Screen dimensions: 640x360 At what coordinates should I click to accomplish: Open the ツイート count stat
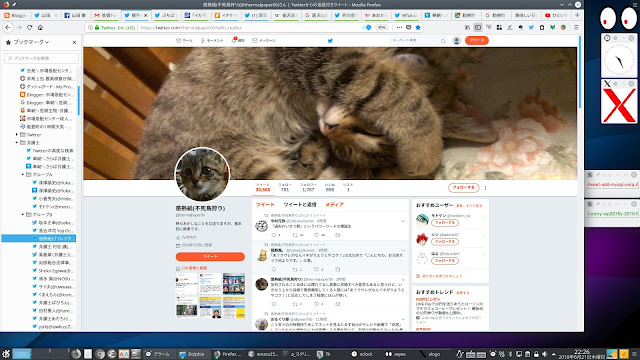pyautogui.click(x=263, y=187)
